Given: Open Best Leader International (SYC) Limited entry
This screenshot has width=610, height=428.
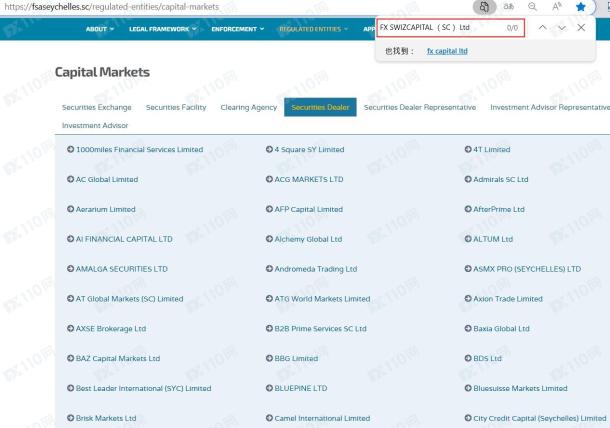Looking at the screenshot, I should (143, 388).
